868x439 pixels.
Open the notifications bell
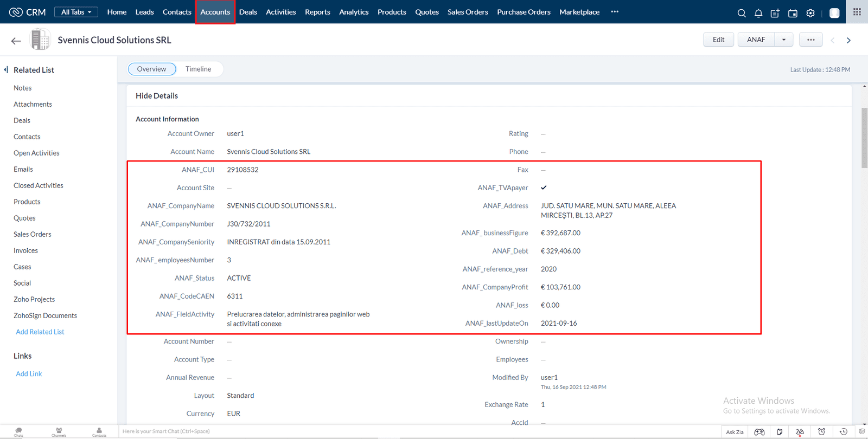point(758,13)
